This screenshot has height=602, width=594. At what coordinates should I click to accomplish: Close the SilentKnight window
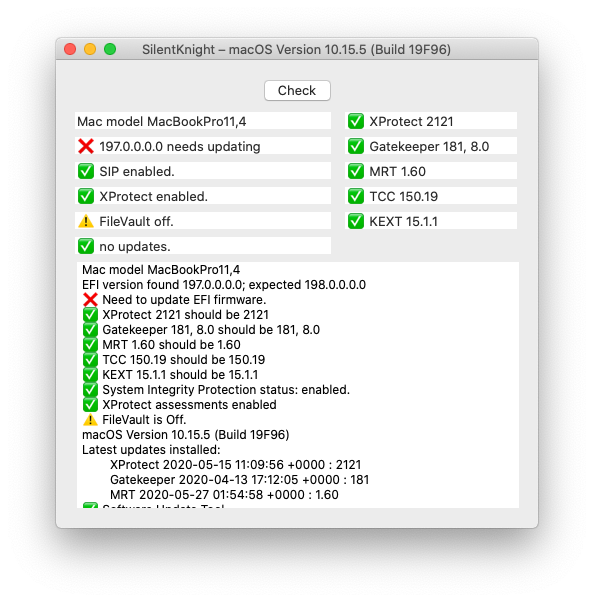70,49
